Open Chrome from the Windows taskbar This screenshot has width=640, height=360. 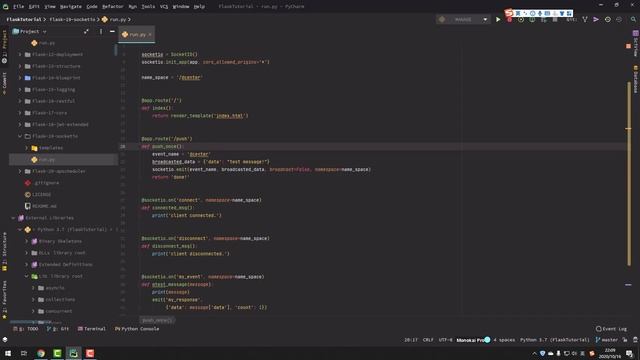click(x=41, y=353)
